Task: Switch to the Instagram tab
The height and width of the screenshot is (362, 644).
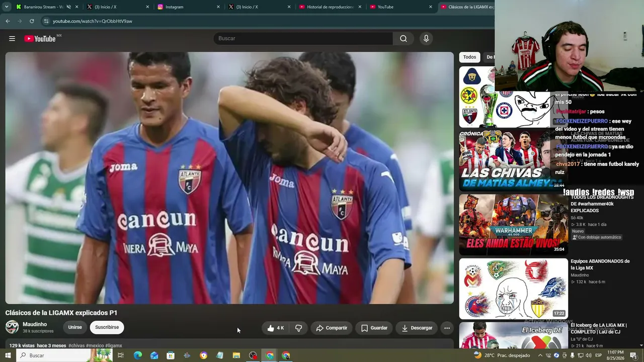Action: (189, 7)
